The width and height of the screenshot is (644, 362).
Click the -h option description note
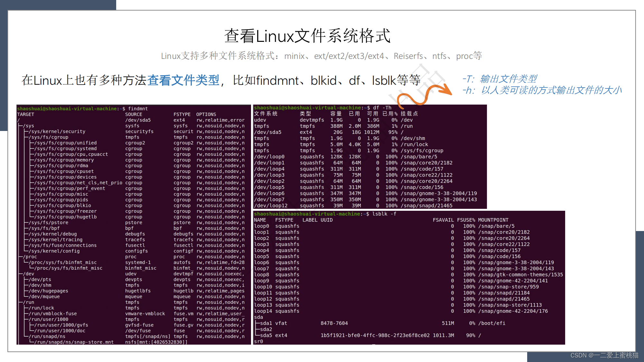(542, 90)
